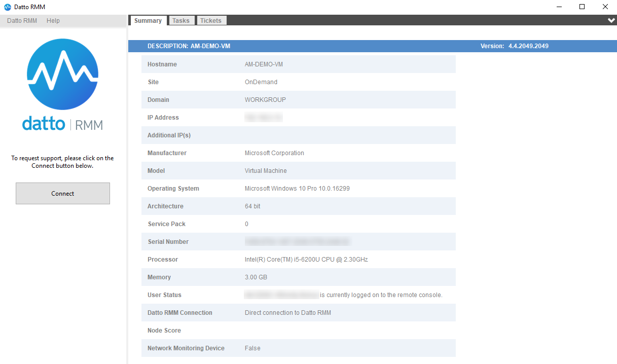Viewport: 617px width, 364px height.
Task: Click the 'is currently logged on' status text
Action: 381,295
